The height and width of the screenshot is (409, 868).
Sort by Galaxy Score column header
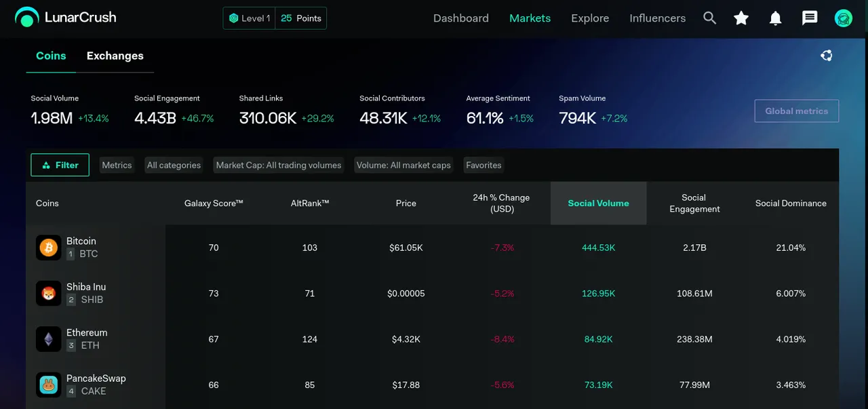pos(214,203)
